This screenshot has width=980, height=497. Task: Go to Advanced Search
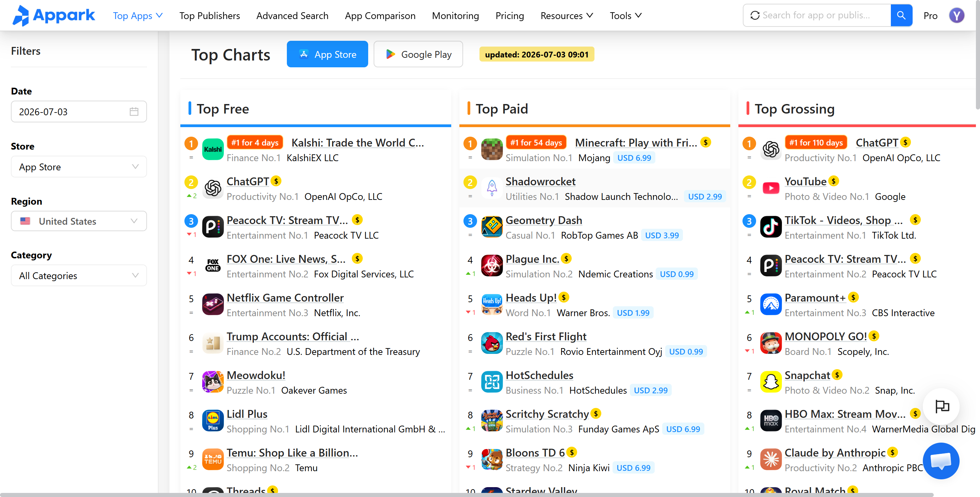coord(292,16)
